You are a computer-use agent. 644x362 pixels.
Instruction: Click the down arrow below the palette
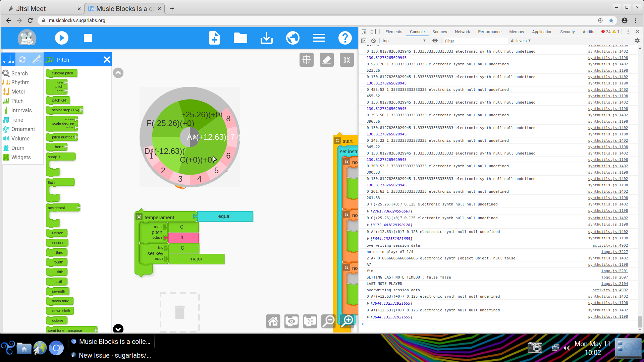(118, 329)
